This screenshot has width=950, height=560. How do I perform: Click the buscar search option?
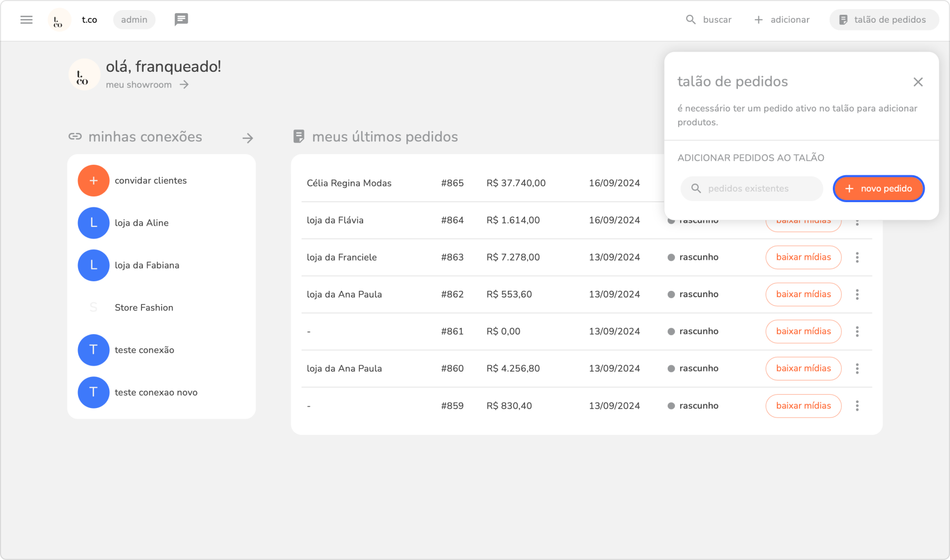(x=708, y=20)
